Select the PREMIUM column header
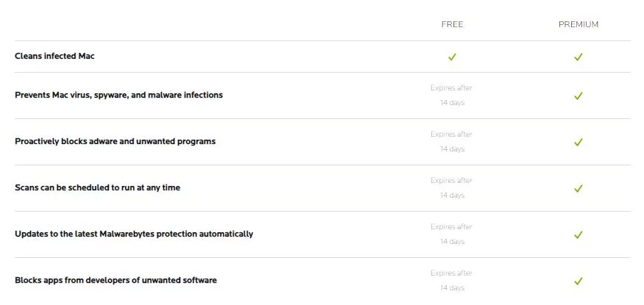Screen dimensions: 644x305 coord(578,24)
